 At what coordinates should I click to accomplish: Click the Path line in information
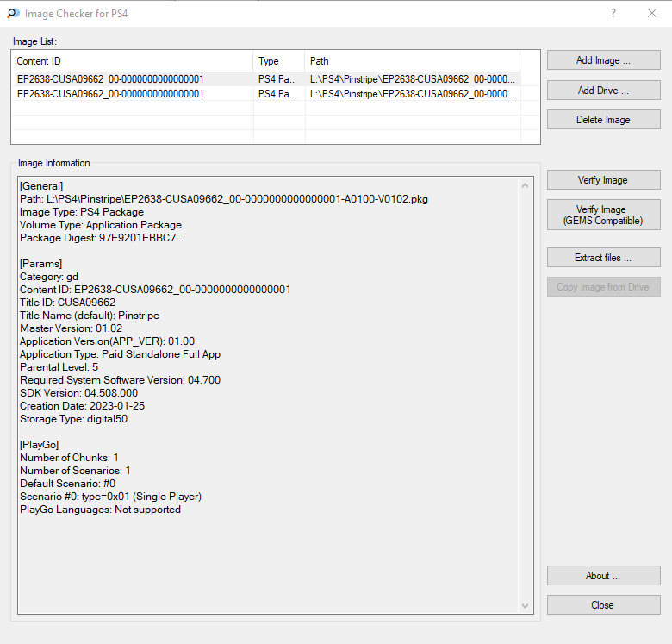click(224, 199)
